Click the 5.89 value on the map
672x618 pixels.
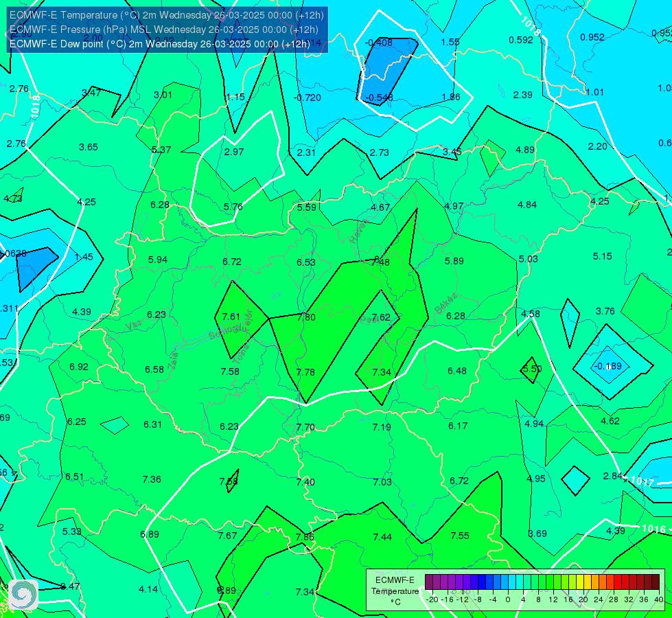click(454, 261)
